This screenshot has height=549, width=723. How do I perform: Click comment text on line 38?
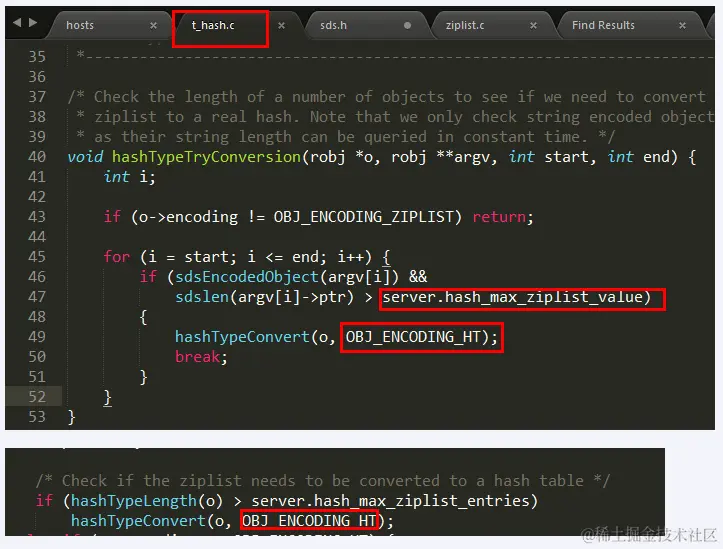pyautogui.click(x=395, y=117)
